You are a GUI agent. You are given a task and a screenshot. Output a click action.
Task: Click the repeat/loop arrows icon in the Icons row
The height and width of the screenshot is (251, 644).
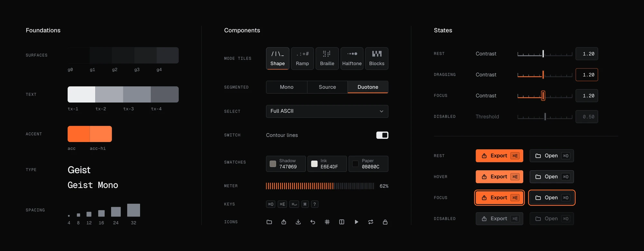point(371,222)
